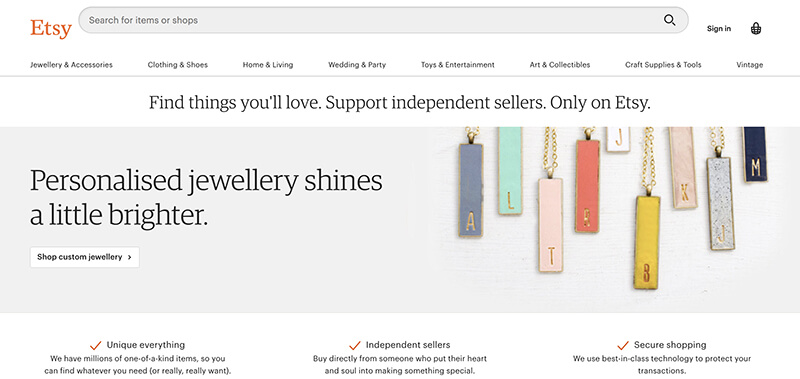Click the Unique everything checkmark icon
800x379 pixels.
point(95,345)
